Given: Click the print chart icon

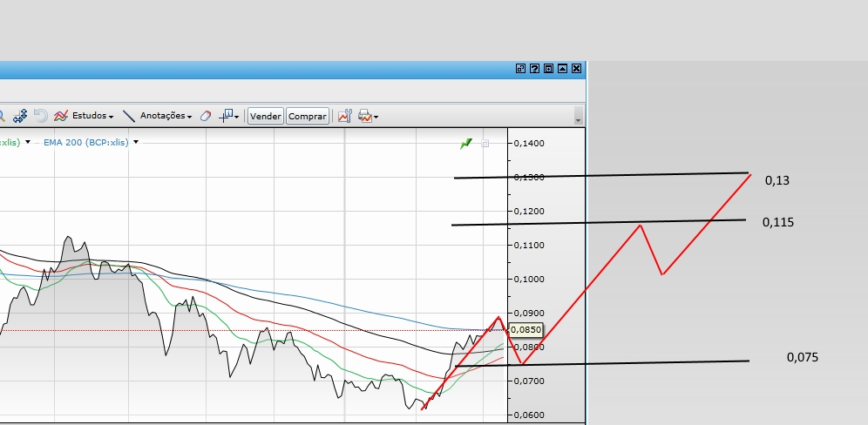Looking at the screenshot, I should click(365, 116).
